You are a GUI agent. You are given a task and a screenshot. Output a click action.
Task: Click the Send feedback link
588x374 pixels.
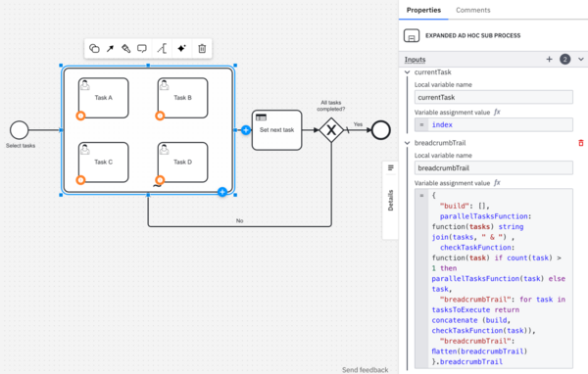click(365, 370)
